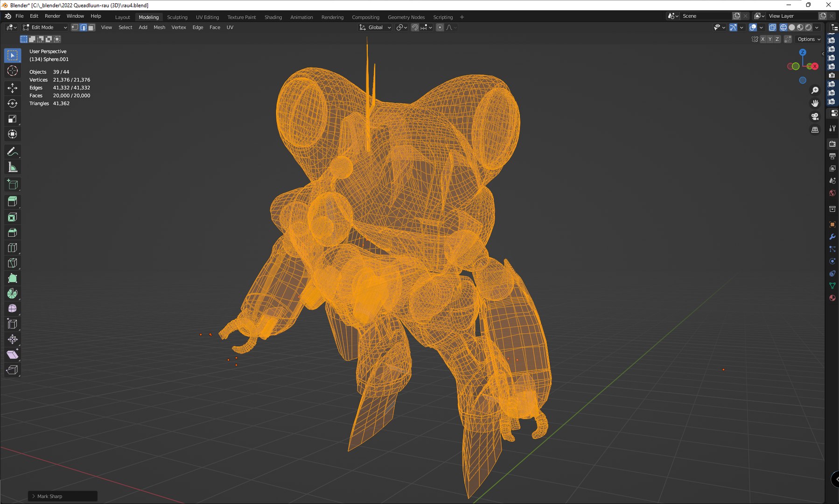
Task: Select the Transform tool
Action: (x=13, y=134)
